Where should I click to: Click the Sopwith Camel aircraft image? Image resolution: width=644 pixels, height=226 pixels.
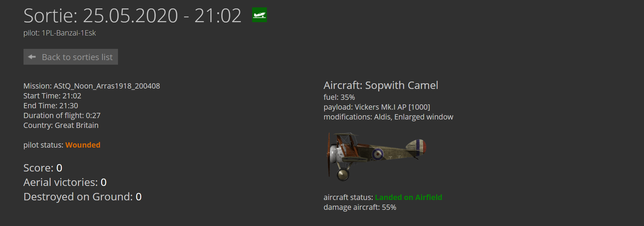tap(376, 156)
